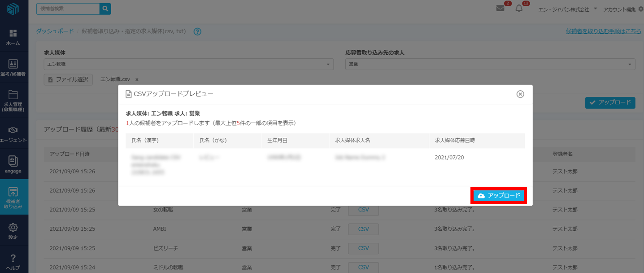The image size is (644, 273).
Task: Open 求人管理 in the sidebar
Action: click(13, 101)
